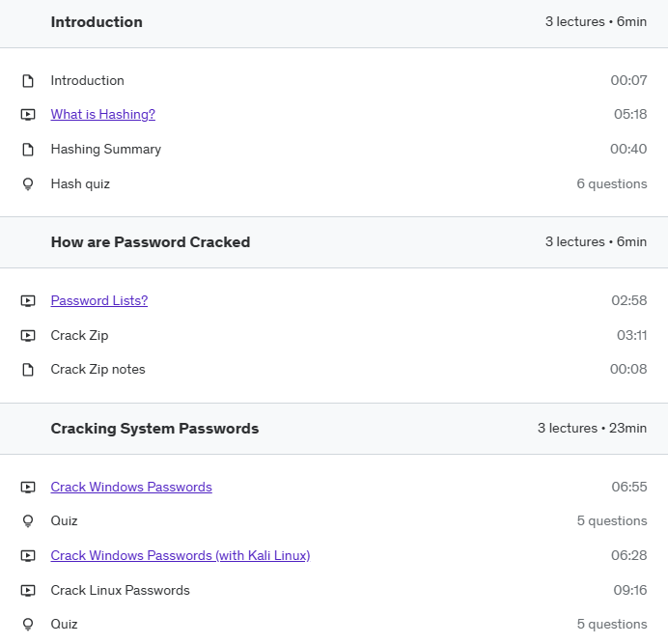Open the Password Lists? preview link
Viewport: 668px width, 644px height.
pos(99,300)
